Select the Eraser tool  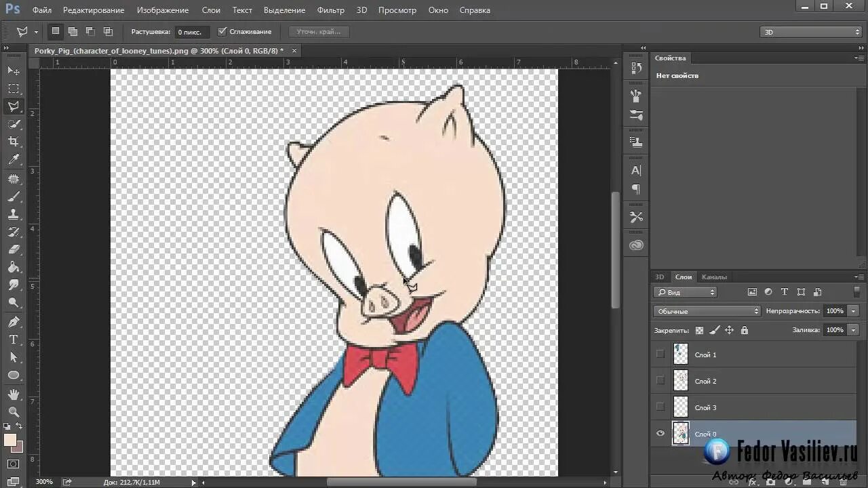(x=14, y=249)
